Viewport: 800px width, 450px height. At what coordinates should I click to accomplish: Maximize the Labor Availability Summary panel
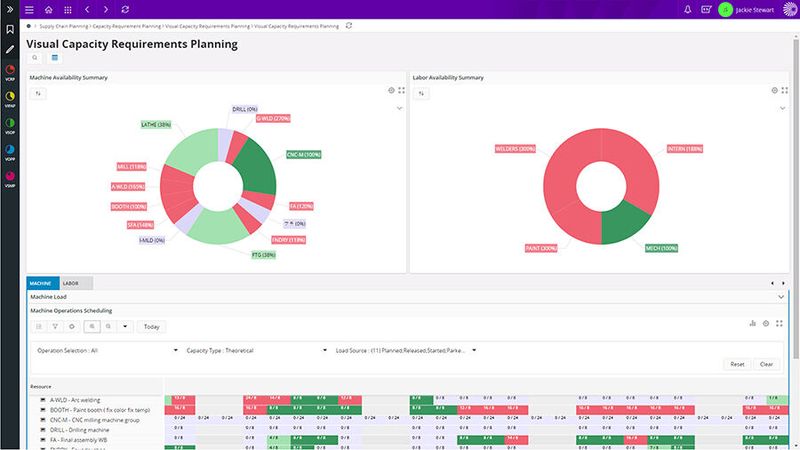[785, 90]
